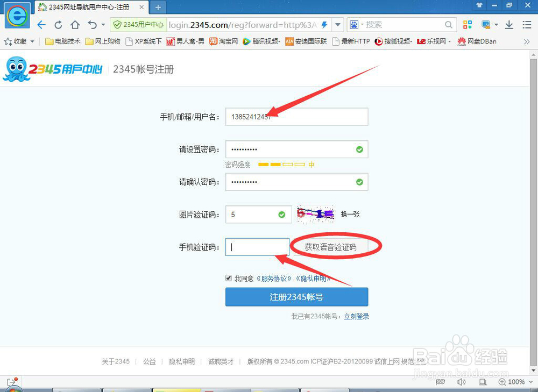Go back with the browser back arrow
The height and width of the screenshot is (392, 538).
(x=41, y=25)
